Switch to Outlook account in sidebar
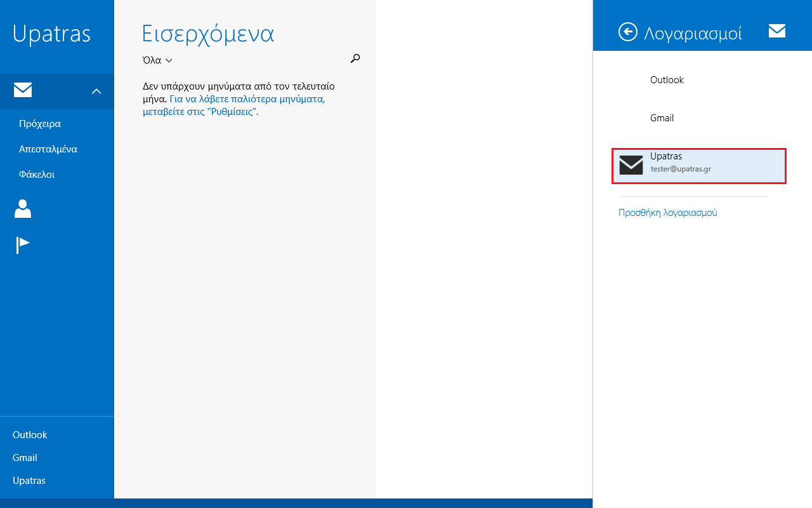Viewport: 812px width, 508px height. [x=30, y=435]
